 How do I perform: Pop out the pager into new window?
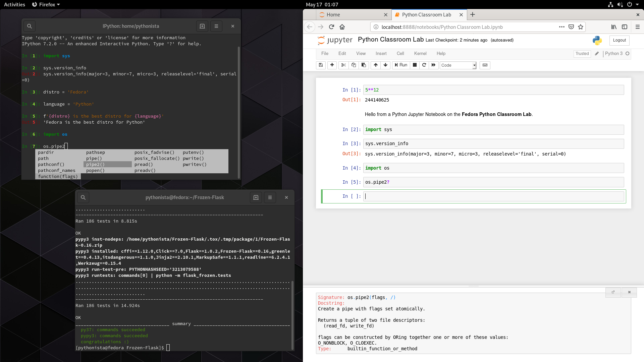coord(613,292)
